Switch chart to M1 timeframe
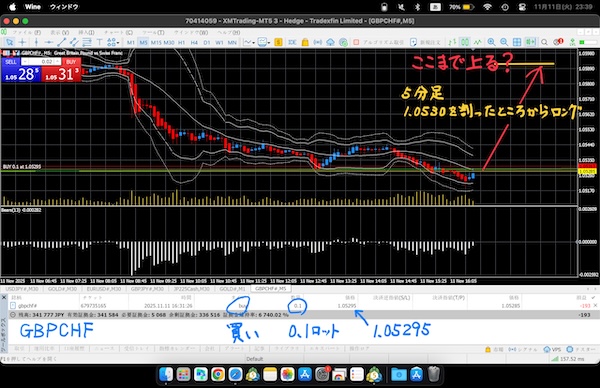Screen dimensions: 600x388 (130, 42)
